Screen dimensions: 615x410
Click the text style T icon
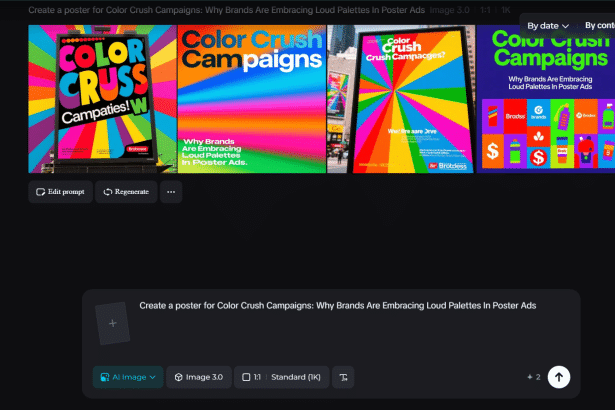343,377
